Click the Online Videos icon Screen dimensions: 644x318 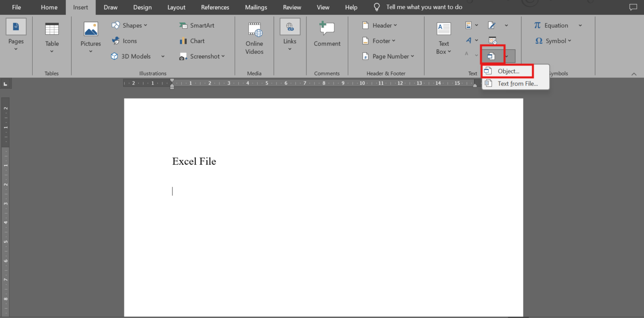tap(254, 29)
